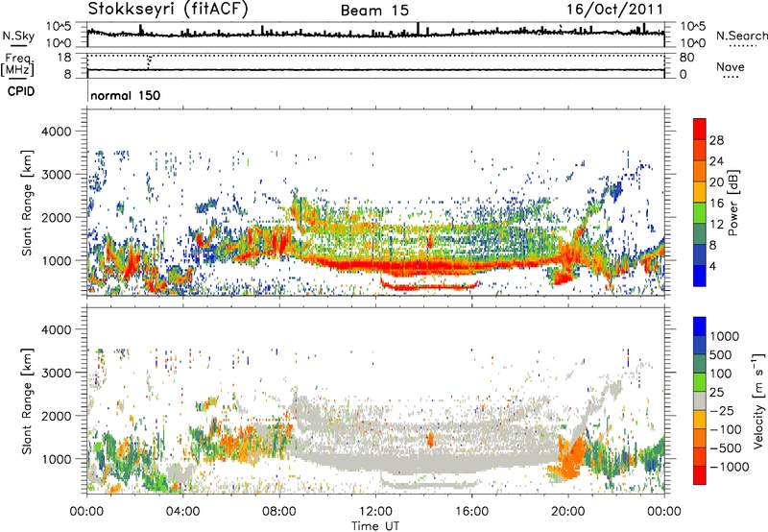Click the 'Time UT' axis label

[375, 525]
